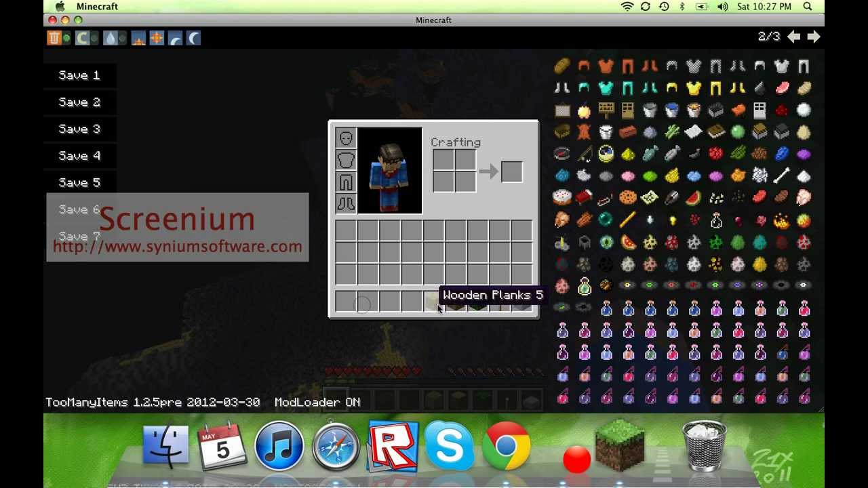Open the Minecraft menu in menu bar
The height and width of the screenshot is (488, 868).
[x=97, y=7]
